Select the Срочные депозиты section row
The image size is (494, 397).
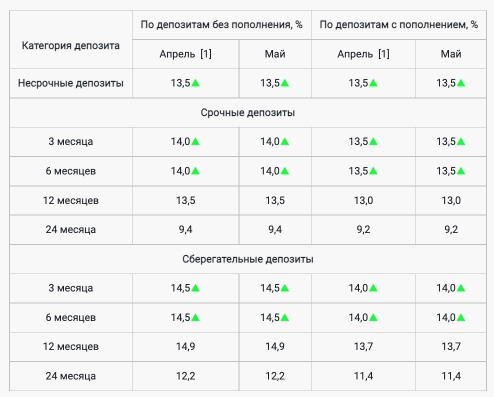(x=248, y=113)
